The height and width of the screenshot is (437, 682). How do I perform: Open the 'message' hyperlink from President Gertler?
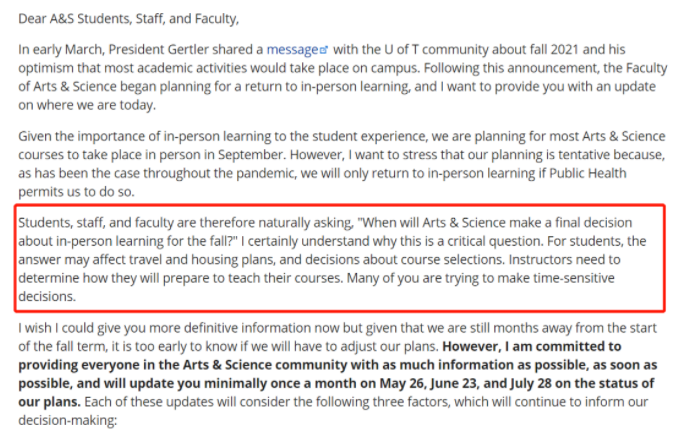[292, 50]
